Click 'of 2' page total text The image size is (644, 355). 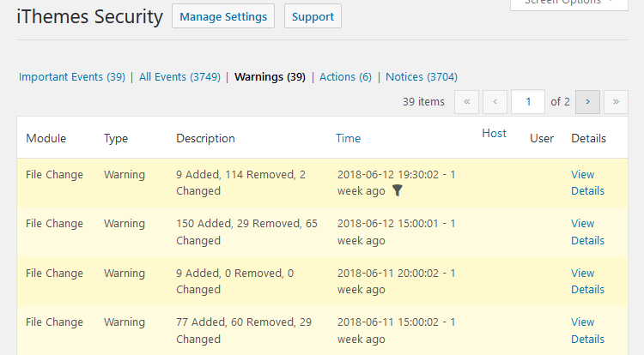coord(560,102)
